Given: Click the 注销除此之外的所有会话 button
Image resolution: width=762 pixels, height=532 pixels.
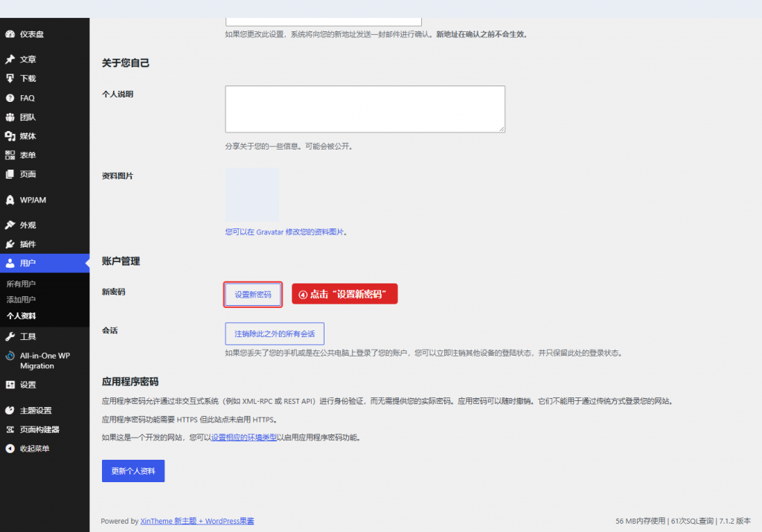Looking at the screenshot, I should (275, 334).
